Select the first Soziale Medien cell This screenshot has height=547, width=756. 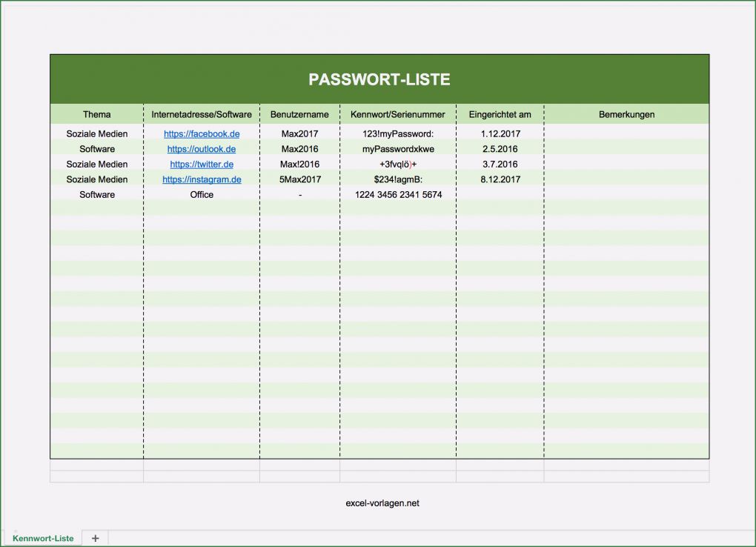[96, 134]
